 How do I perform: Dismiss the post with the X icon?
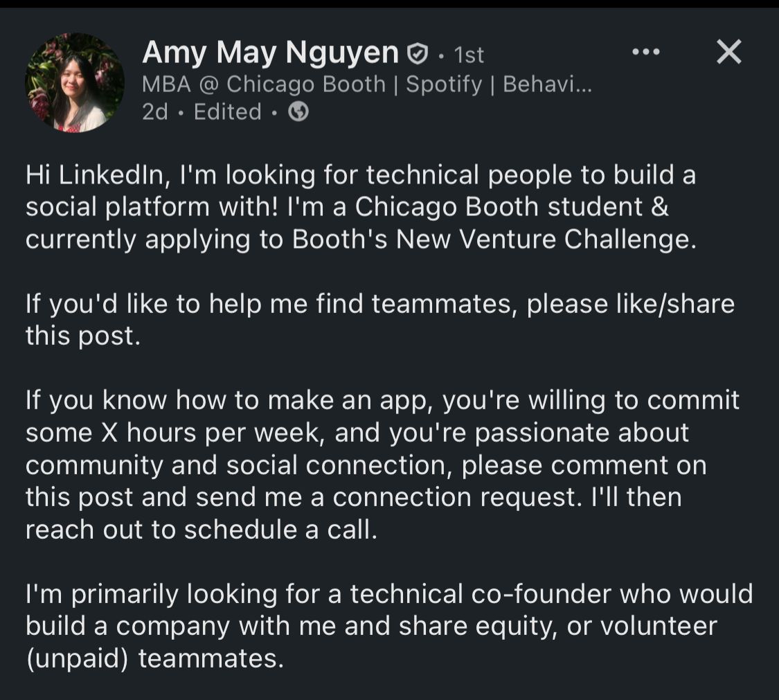point(728,52)
